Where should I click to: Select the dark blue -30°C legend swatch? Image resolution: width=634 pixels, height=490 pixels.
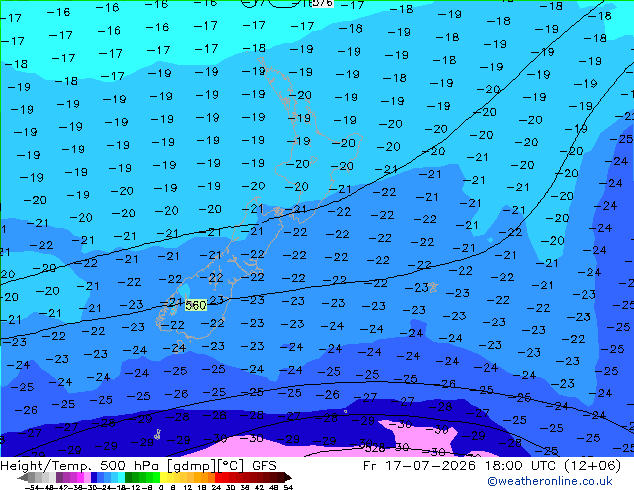(x=94, y=478)
